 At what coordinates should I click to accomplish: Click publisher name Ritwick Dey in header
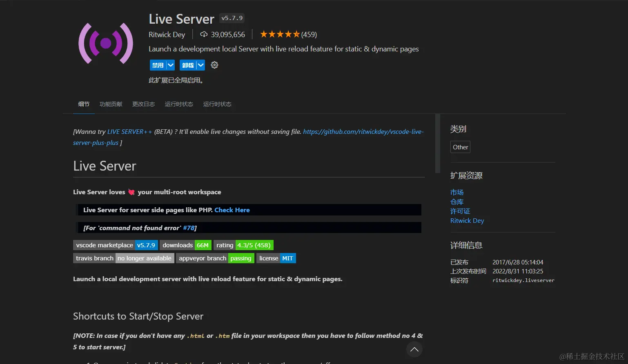[167, 35]
